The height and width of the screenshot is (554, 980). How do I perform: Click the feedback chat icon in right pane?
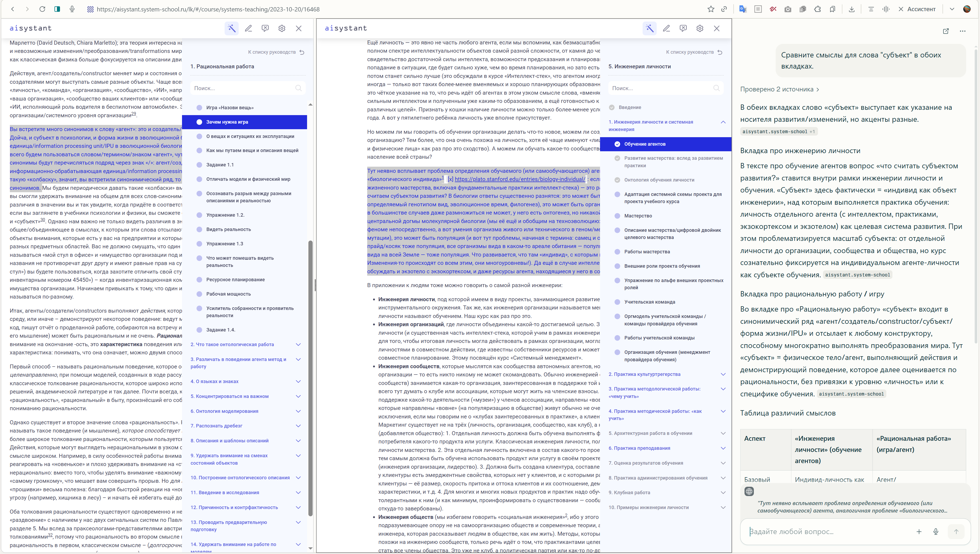click(x=683, y=28)
